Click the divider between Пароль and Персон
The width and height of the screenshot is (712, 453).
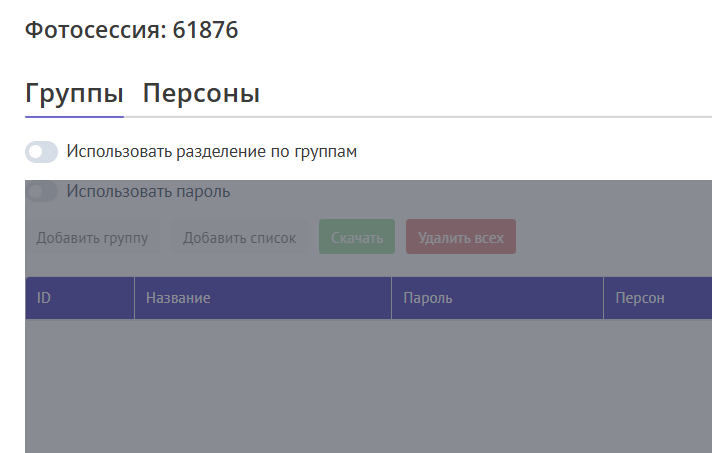(603, 298)
